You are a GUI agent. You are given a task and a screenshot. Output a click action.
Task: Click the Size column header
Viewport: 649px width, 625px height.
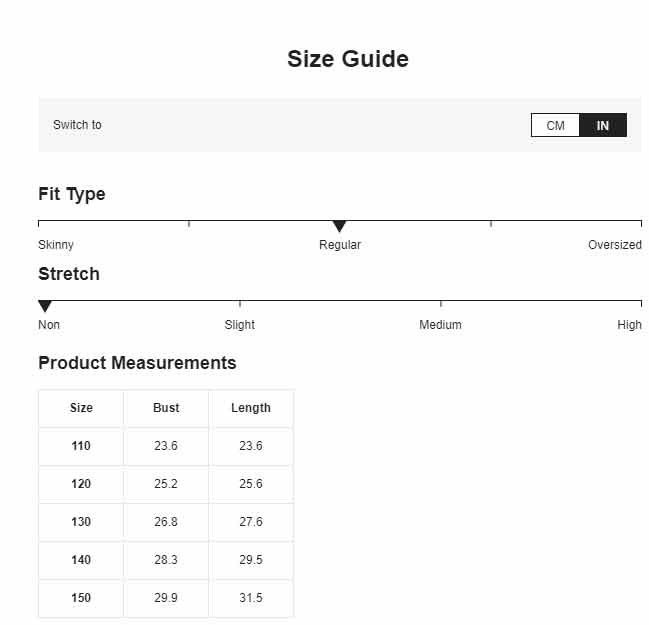81,408
